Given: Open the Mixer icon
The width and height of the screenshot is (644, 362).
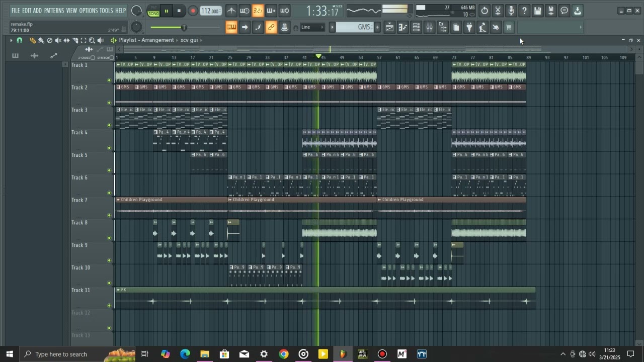Looking at the screenshot, I should tap(429, 28).
